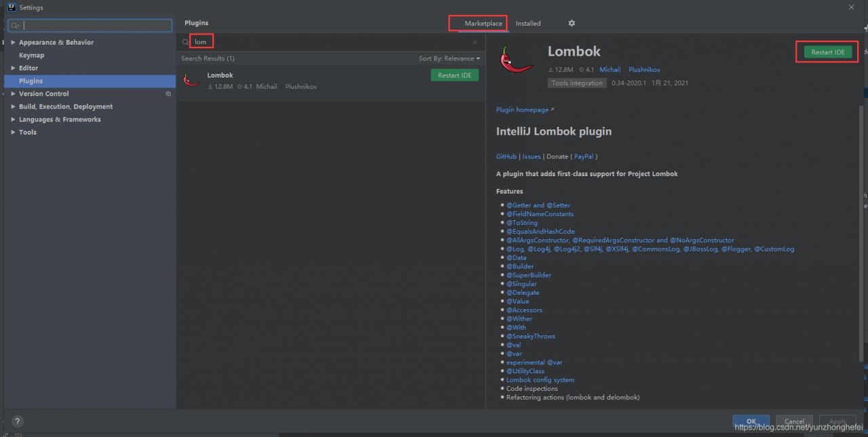
Task: Click the IntelliJ logo in title bar
Action: (11, 7)
